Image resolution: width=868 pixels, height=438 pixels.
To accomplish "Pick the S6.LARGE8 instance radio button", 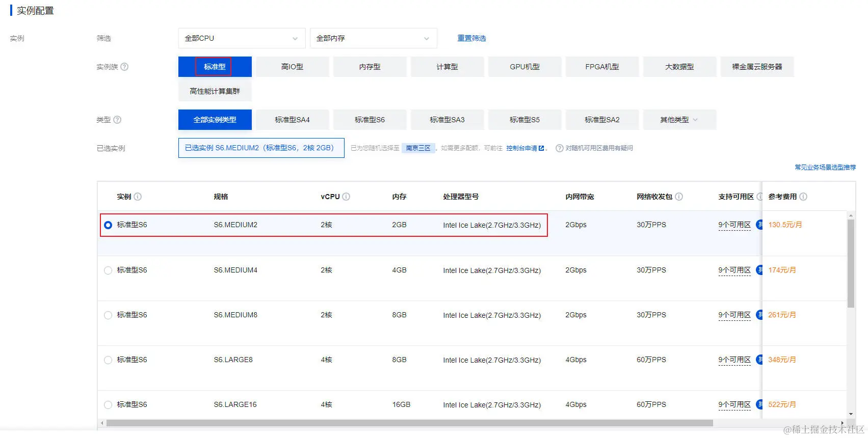I will pos(108,360).
